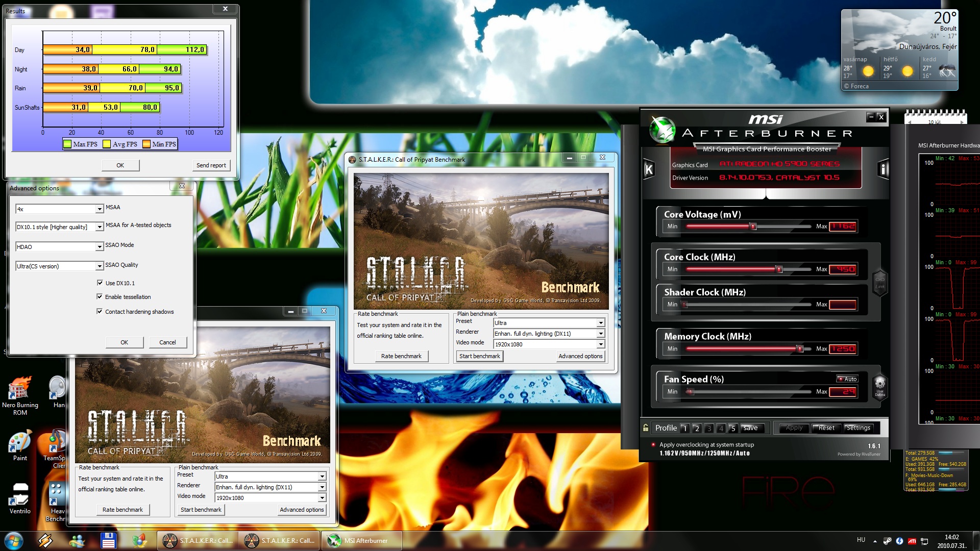Viewport: 980px width, 551px height.
Task: Click Start benchmark in front STALKER window
Action: (480, 356)
